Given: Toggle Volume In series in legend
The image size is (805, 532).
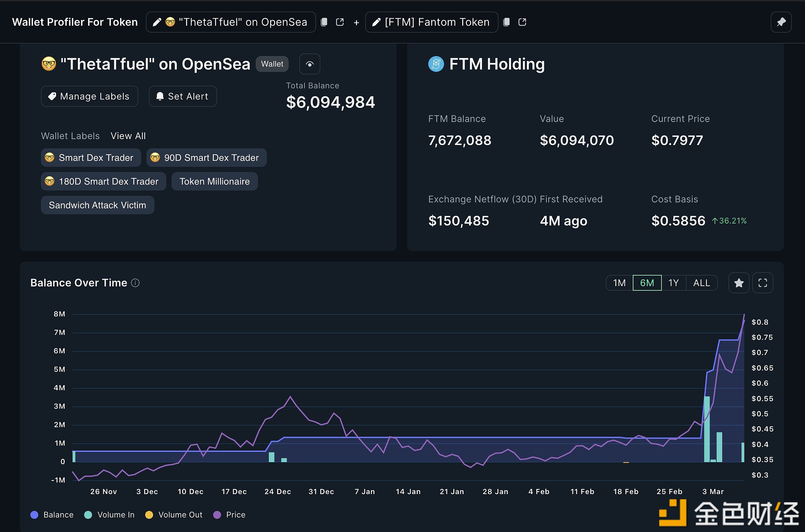Looking at the screenshot, I should 109,515.
